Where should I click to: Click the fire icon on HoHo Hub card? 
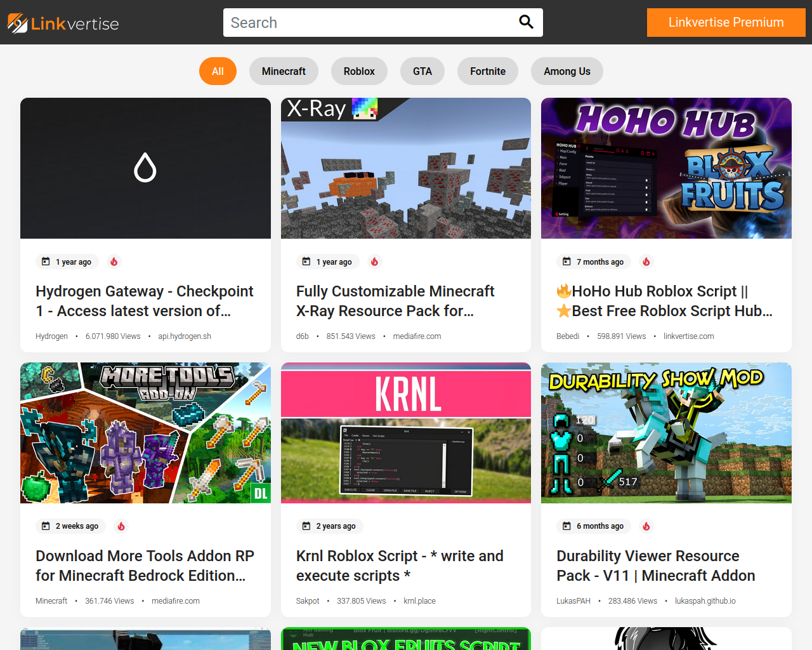(646, 262)
